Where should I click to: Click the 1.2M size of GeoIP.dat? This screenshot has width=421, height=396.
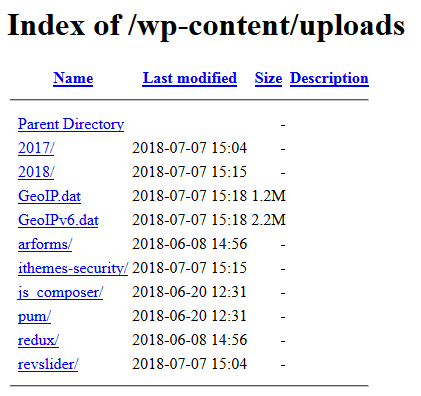point(269,196)
